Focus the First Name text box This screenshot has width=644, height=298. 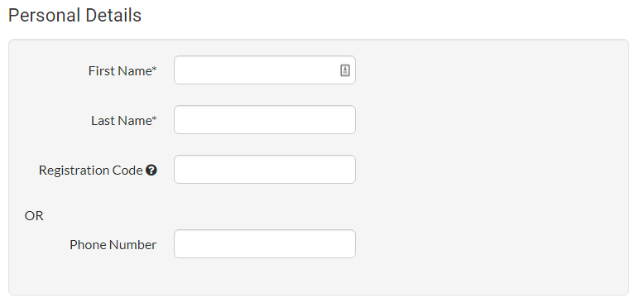pos(265,70)
